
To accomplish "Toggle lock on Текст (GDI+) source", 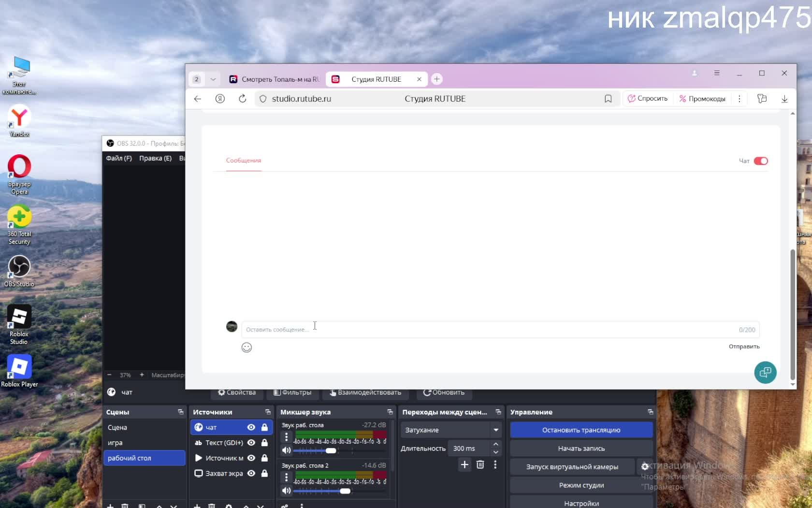I will tap(264, 443).
